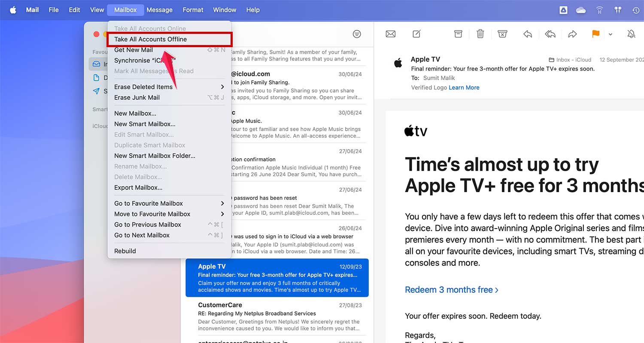This screenshot has width=644, height=343.
Task: Open the message list Filter icon
Action: click(356, 34)
